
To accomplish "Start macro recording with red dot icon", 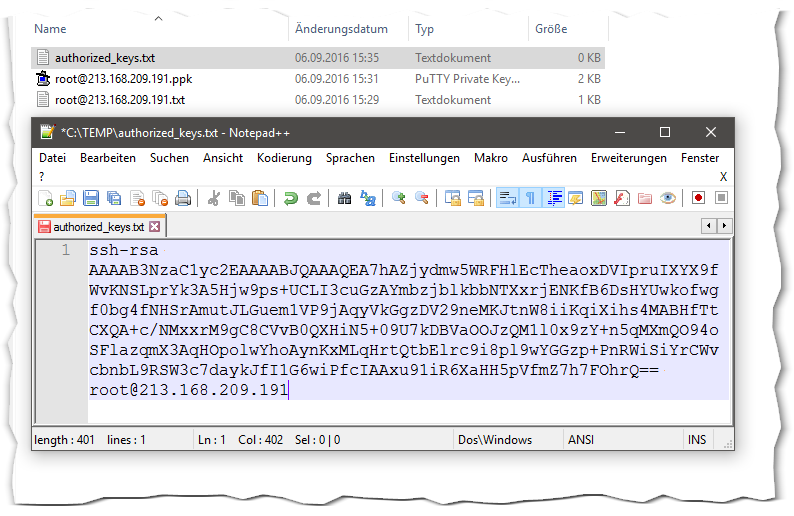I will [x=698, y=198].
